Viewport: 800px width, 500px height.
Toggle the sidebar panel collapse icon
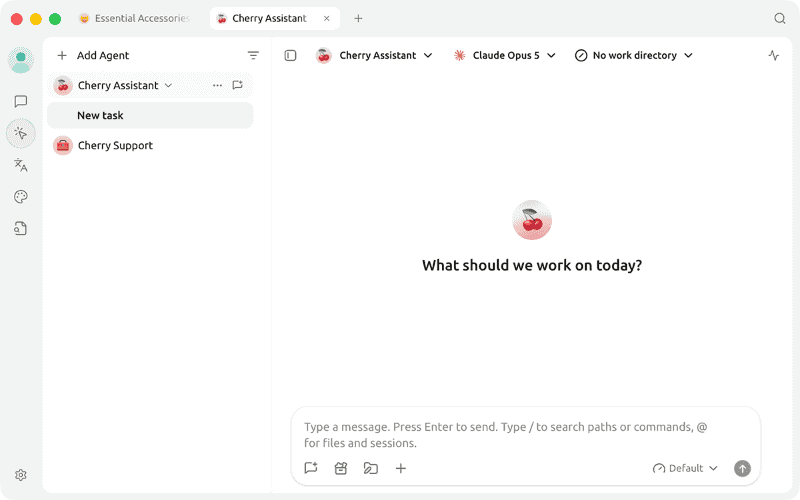pyautogui.click(x=290, y=55)
